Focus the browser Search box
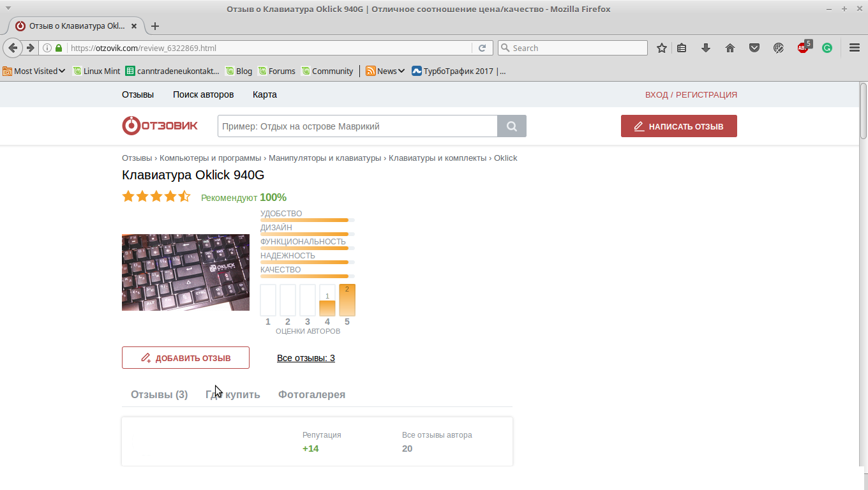Screen dimensions: 868x490 [x=572, y=48]
